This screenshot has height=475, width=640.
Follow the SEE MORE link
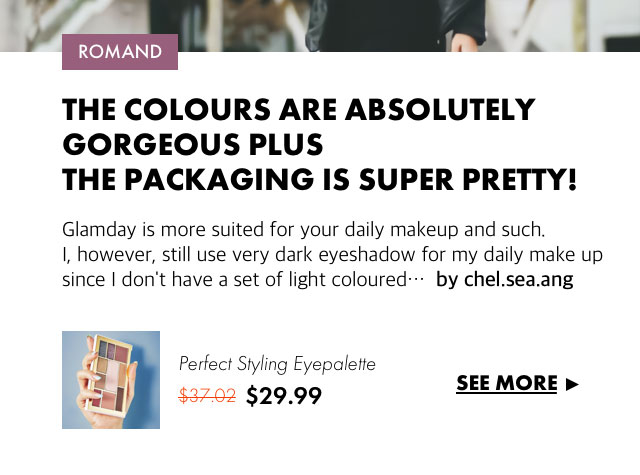(x=506, y=384)
